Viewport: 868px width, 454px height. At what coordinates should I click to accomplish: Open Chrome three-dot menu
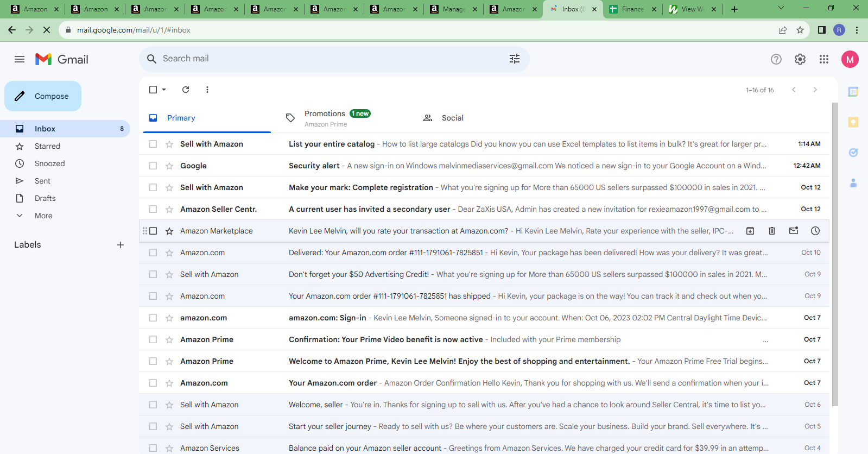pos(857,30)
